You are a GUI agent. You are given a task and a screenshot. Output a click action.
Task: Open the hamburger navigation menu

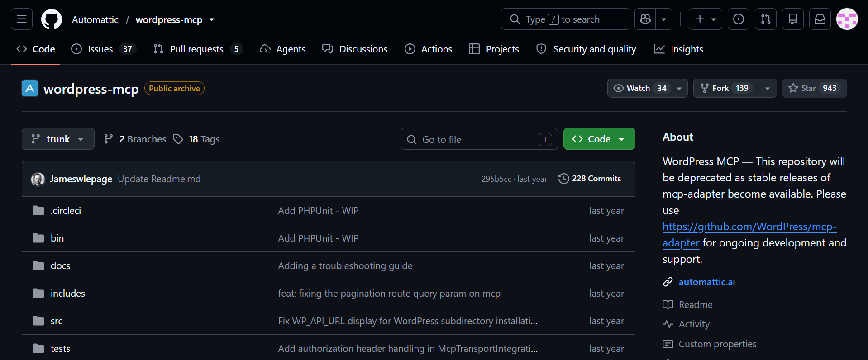click(22, 19)
